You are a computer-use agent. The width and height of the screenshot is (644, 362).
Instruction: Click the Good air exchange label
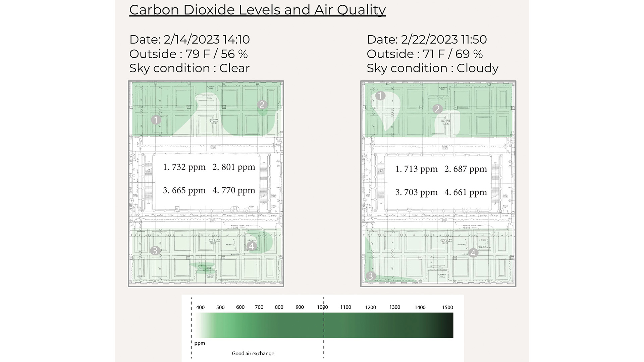[x=253, y=353]
